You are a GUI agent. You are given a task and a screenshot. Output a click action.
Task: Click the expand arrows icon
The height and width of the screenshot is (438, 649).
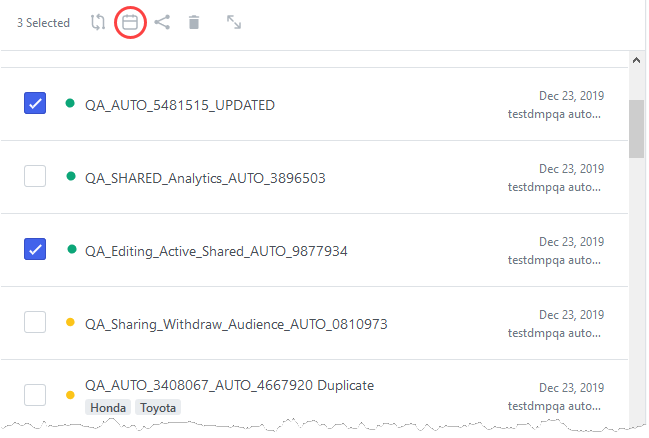234,22
